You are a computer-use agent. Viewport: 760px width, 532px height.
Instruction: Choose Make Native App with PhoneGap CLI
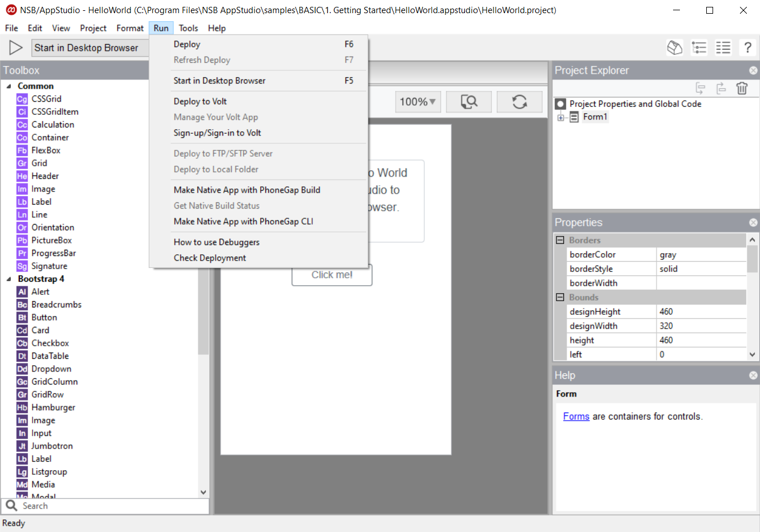[x=258, y=222]
